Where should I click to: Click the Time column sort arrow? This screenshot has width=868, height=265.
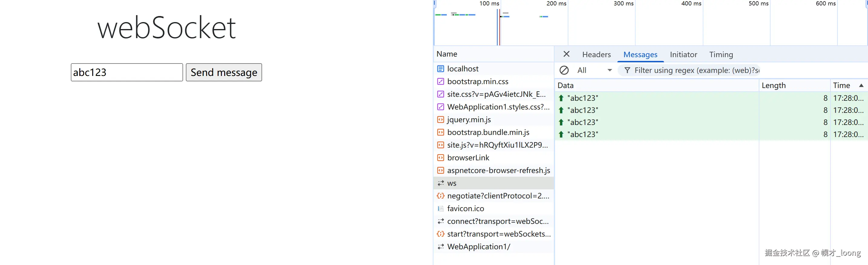coord(861,86)
